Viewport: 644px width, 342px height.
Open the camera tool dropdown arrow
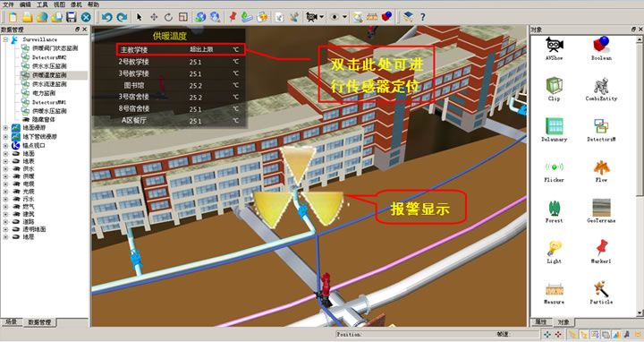pyautogui.click(x=322, y=17)
